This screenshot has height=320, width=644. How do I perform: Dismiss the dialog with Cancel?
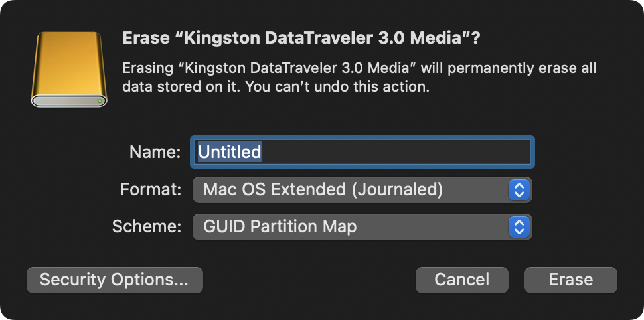[462, 280]
